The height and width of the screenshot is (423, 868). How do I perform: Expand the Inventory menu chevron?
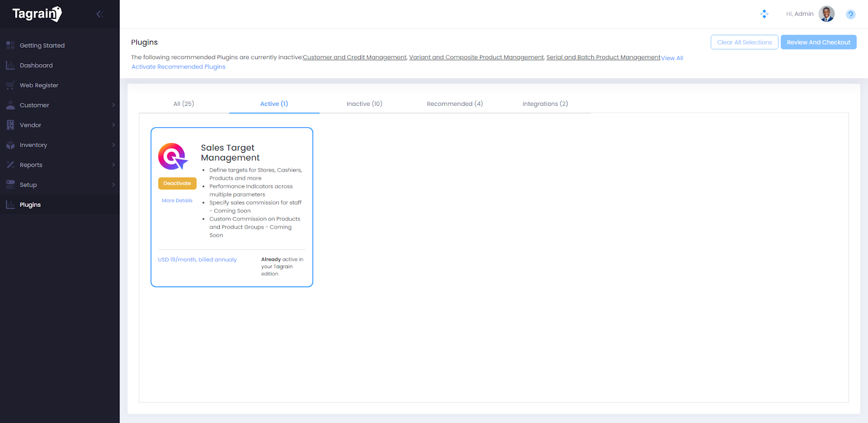(x=113, y=145)
